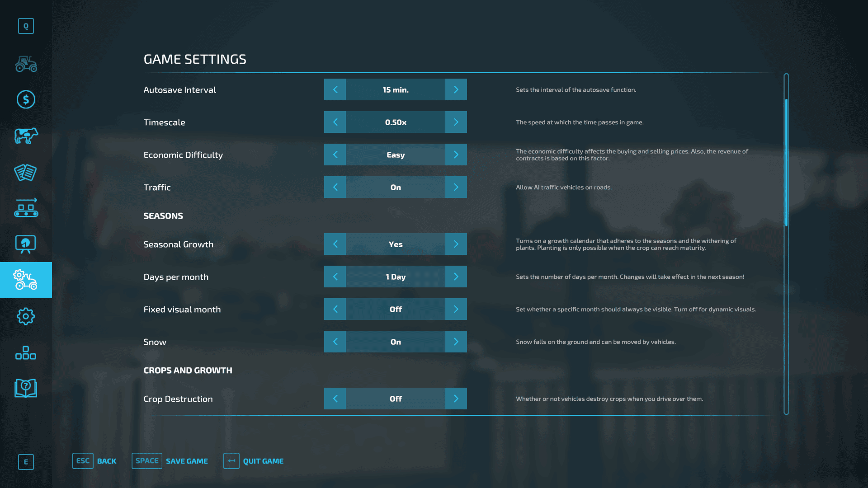Change Fixed visual month with left arrow
The height and width of the screenshot is (488, 868).
(x=335, y=309)
